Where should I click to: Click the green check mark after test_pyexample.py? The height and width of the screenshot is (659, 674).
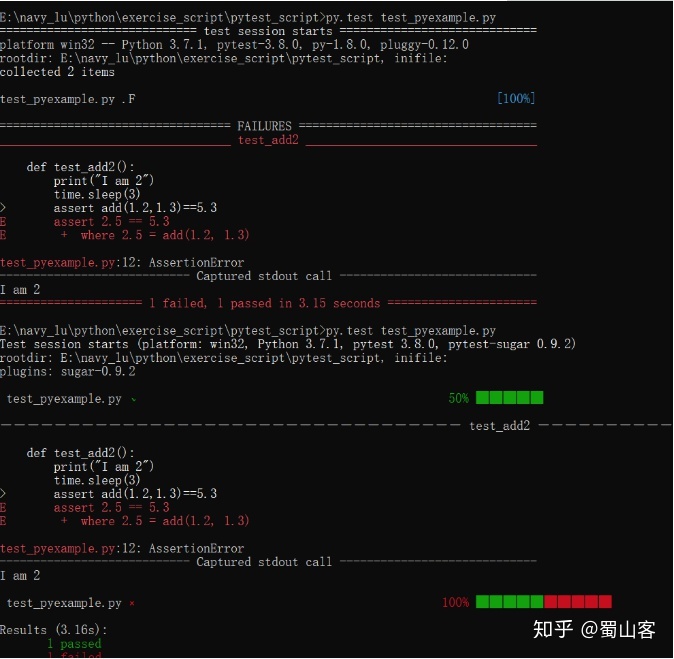point(134,399)
